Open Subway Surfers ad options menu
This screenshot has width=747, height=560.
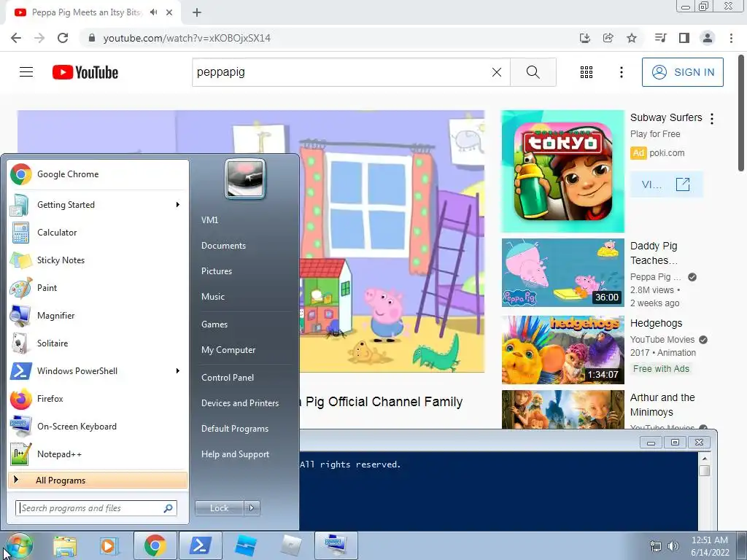point(712,119)
